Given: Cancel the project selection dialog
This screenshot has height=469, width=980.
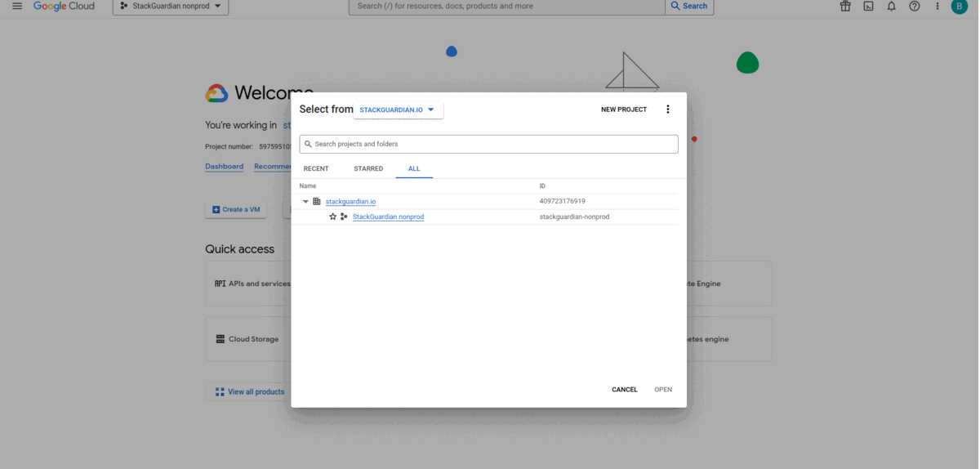Looking at the screenshot, I should point(624,390).
